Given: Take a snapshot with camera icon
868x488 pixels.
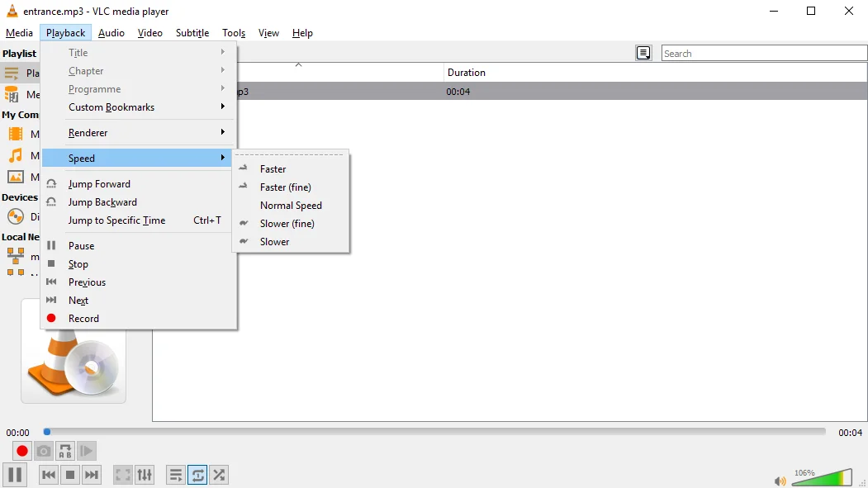Looking at the screenshot, I should pyautogui.click(x=44, y=451).
